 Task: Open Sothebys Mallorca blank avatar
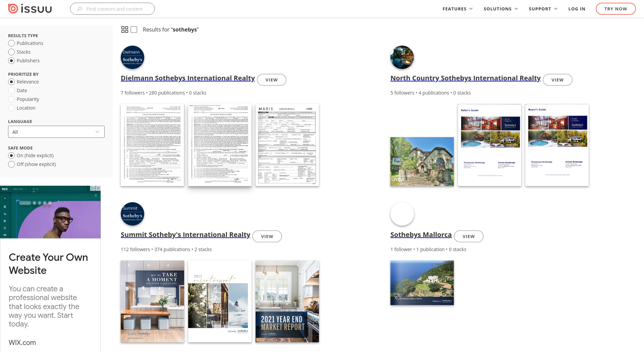(402, 214)
